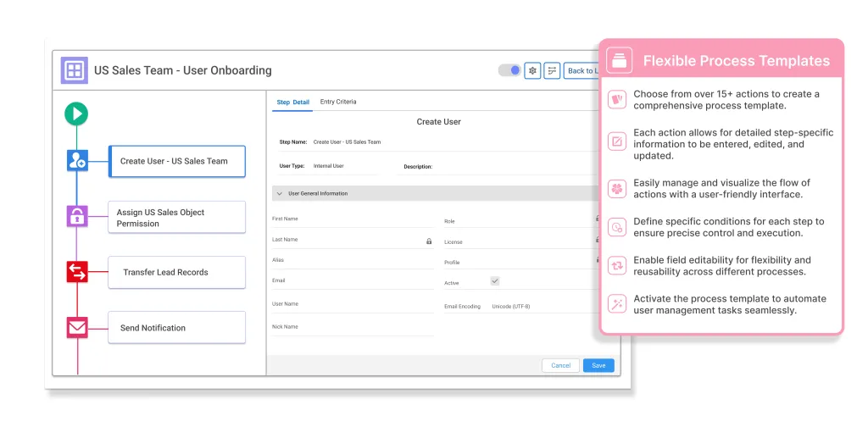Screen dimensions: 868x427
Task: Select the pink envelope notification icon
Action: [77, 328]
